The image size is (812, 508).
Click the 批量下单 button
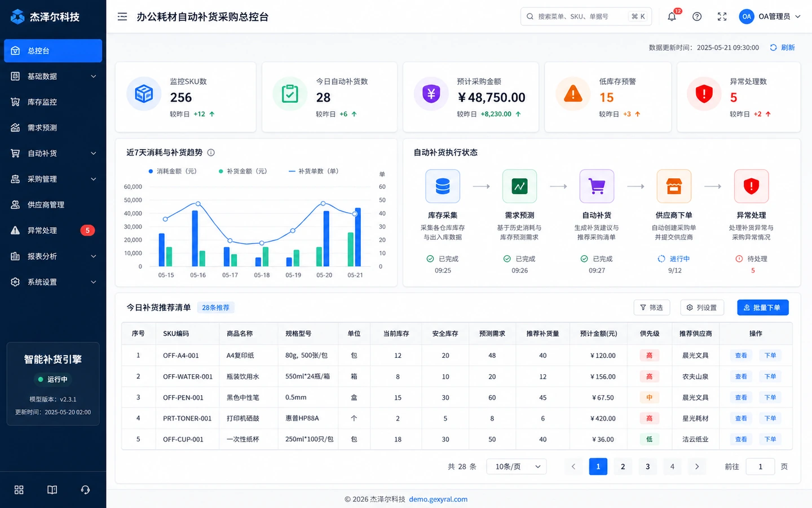[763, 308]
